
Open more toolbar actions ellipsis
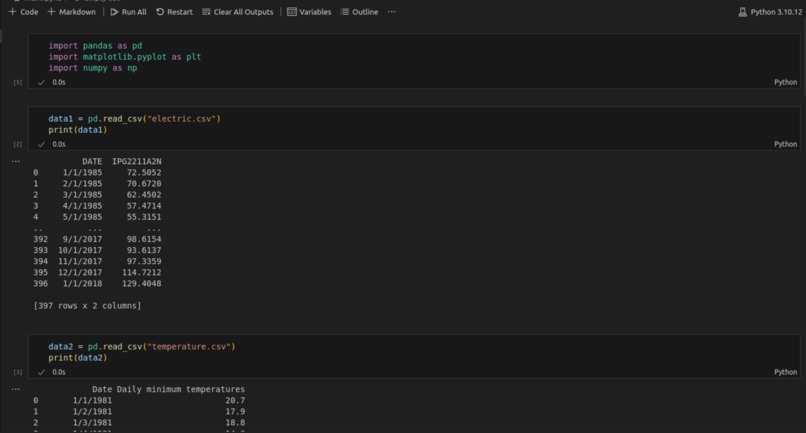pos(392,12)
